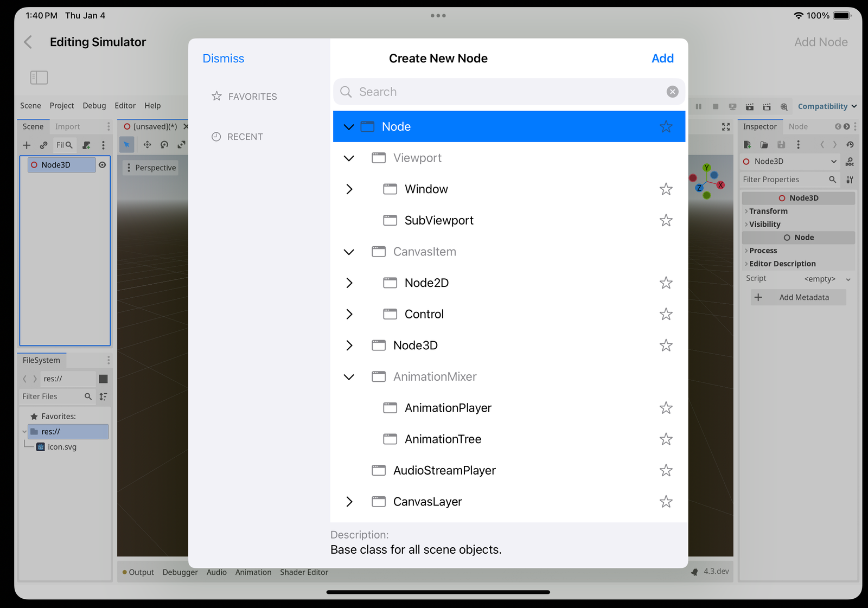Favorite the Node class
Viewport: 868px width, 608px height.
[x=666, y=126]
